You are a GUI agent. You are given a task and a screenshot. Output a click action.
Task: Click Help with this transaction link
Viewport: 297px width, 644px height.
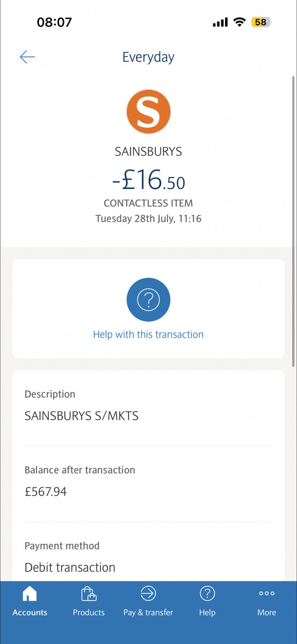pyautogui.click(x=148, y=334)
